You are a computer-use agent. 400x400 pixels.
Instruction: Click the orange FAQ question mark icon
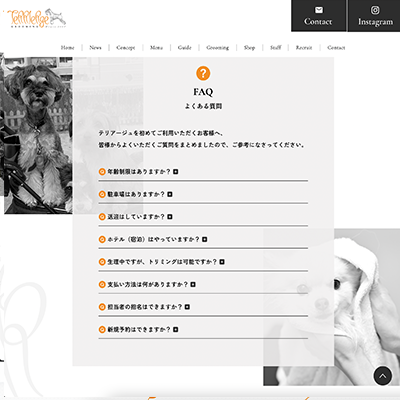tap(203, 73)
